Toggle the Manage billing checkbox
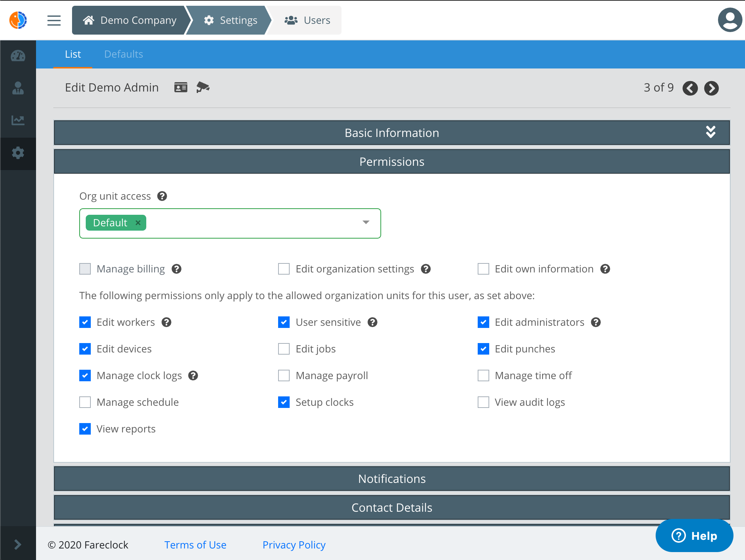This screenshot has height=560, width=745. click(x=85, y=269)
